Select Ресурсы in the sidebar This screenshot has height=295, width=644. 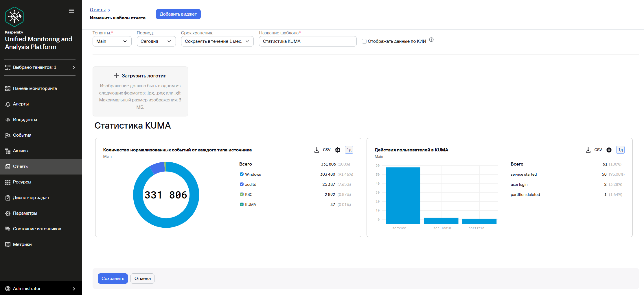(41, 182)
